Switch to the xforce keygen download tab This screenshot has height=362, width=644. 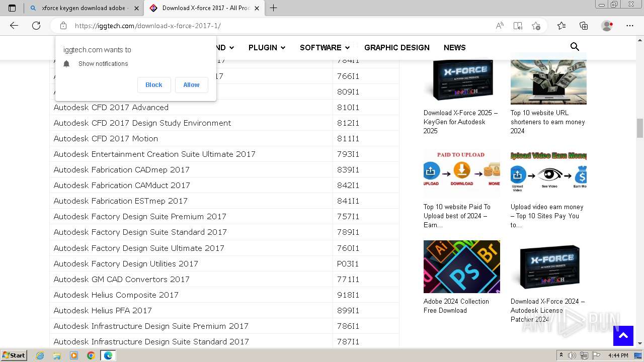[x=84, y=8]
